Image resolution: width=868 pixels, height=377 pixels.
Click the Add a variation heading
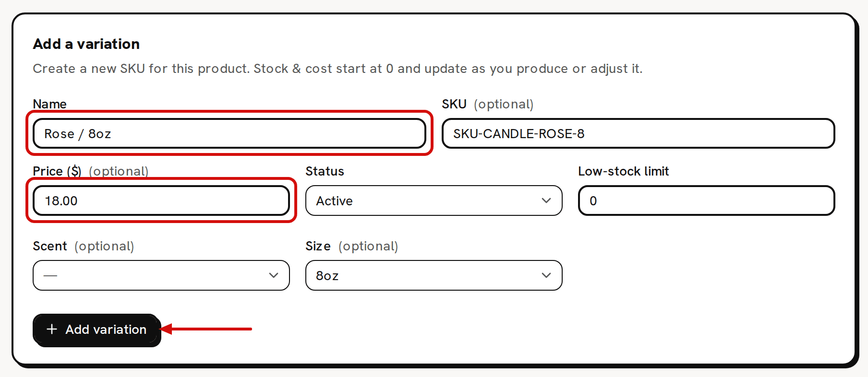click(x=86, y=44)
